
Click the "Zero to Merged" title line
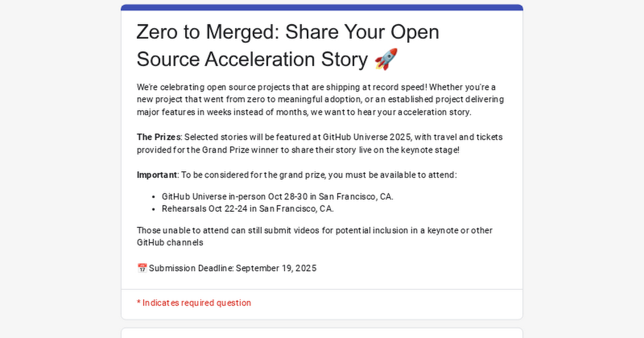coord(288,32)
